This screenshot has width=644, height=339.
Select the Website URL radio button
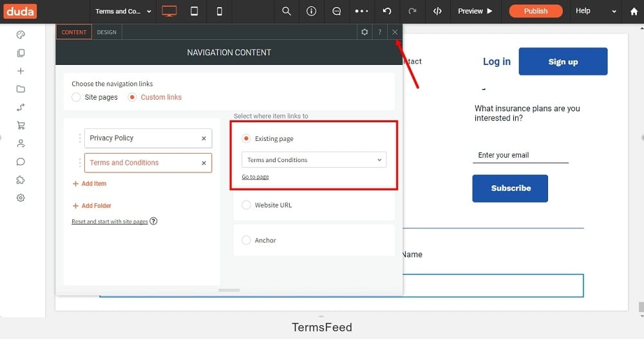[x=246, y=205]
